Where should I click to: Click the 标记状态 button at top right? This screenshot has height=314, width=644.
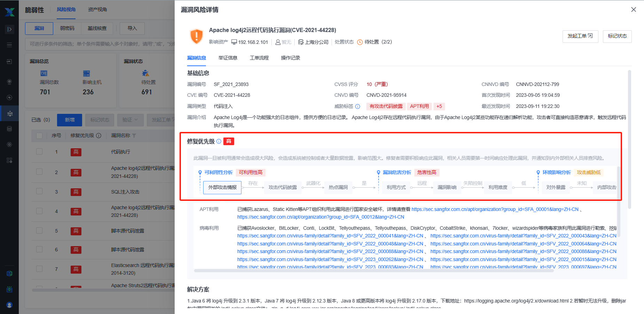(x=617, y=36)
